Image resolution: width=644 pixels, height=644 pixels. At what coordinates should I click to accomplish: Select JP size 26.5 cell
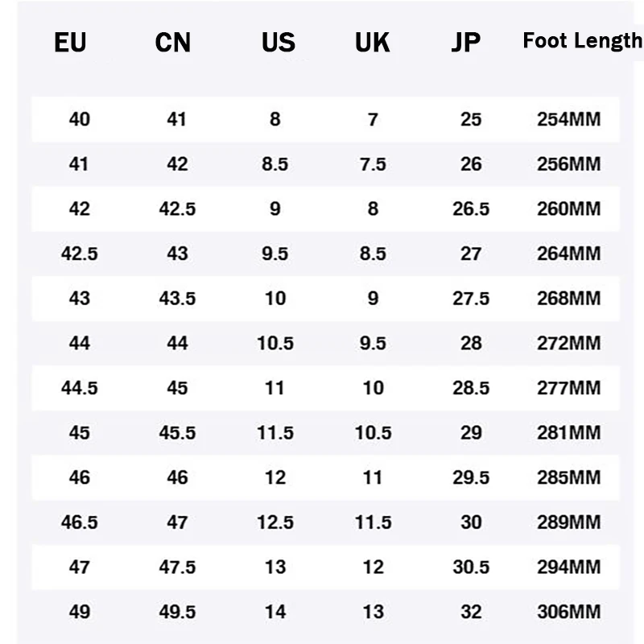coord(471,208)
